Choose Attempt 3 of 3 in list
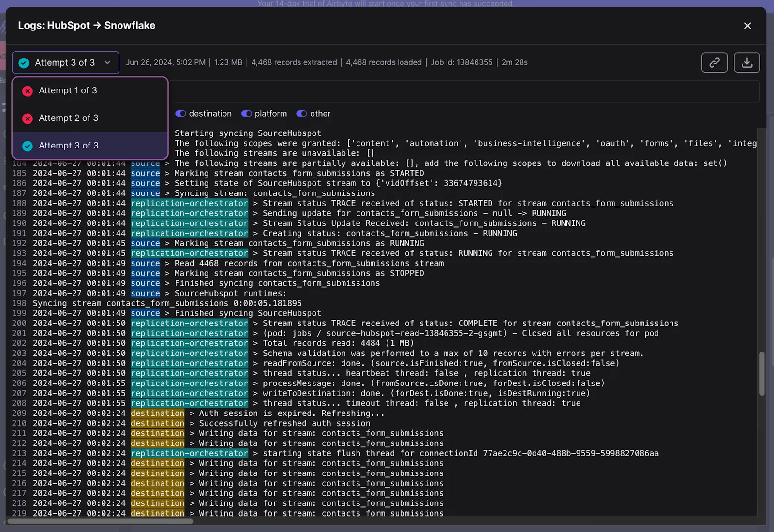Viewport: 774px width, 532px height. click(90, 146)
